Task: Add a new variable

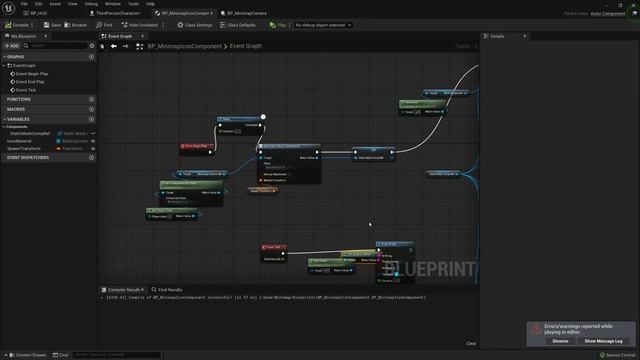Action: pos(91,119)
